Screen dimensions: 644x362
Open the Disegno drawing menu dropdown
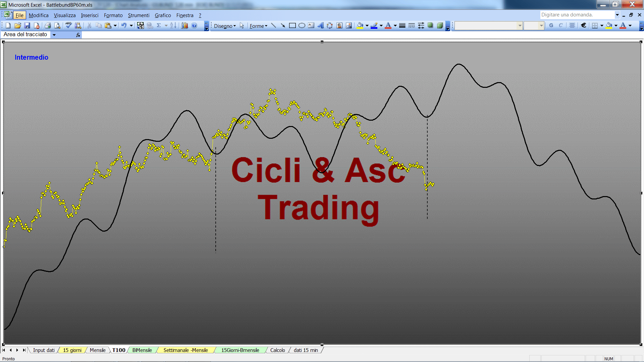pos(225,26)
